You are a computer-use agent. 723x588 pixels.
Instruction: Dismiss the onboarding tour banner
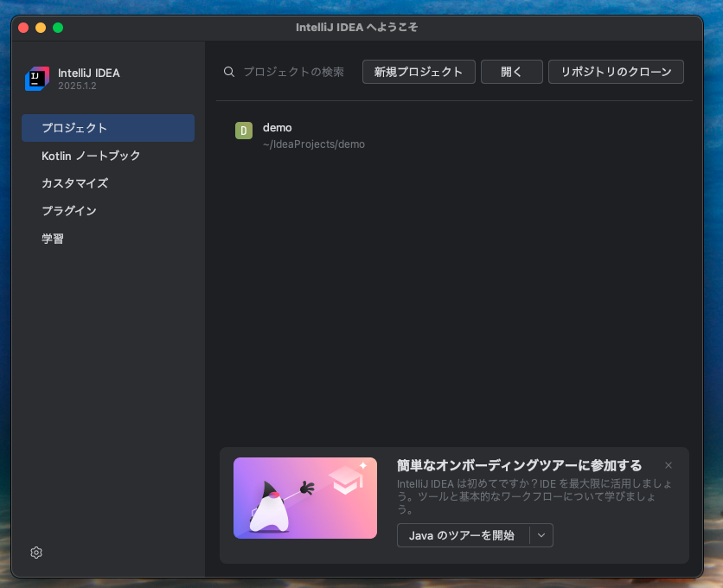click(669, 465)
